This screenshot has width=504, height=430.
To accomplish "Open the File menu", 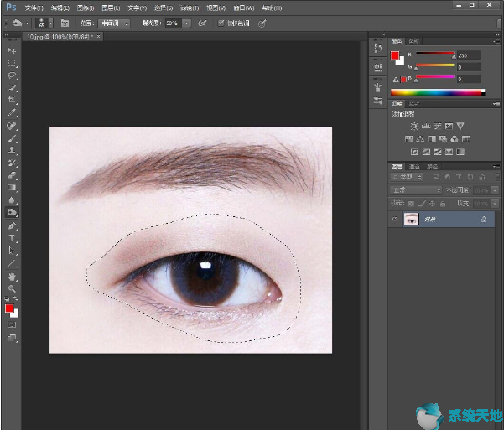I will (x=34, y=8).
